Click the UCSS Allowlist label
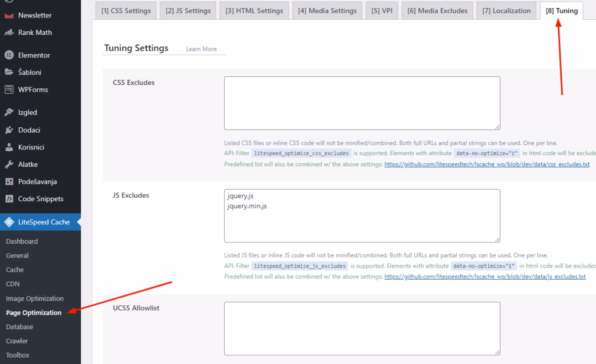This screenshot has width=596, height=364. pyautogui.click(x=136, y=308)
